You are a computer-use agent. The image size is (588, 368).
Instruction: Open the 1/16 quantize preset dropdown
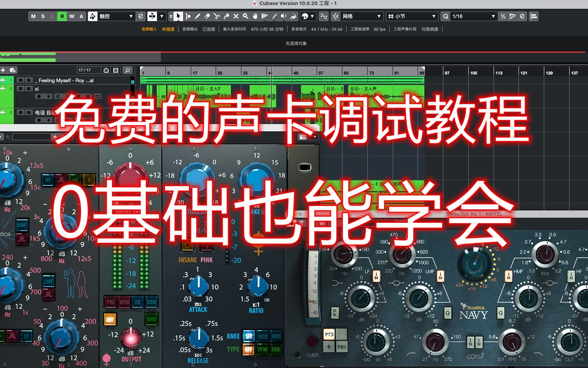click(474, 16)
